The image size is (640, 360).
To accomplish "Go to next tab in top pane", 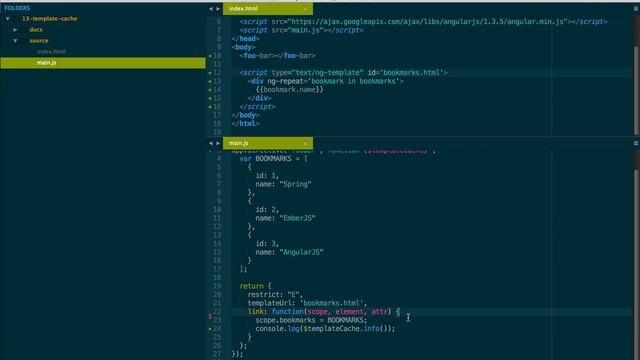I will pyautogui.click(x=218, y=9).
